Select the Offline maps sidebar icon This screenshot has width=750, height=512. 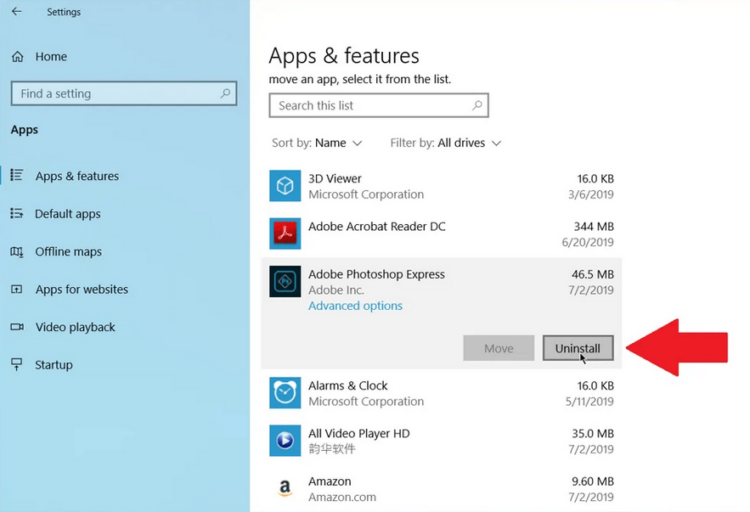click(17, 251)
